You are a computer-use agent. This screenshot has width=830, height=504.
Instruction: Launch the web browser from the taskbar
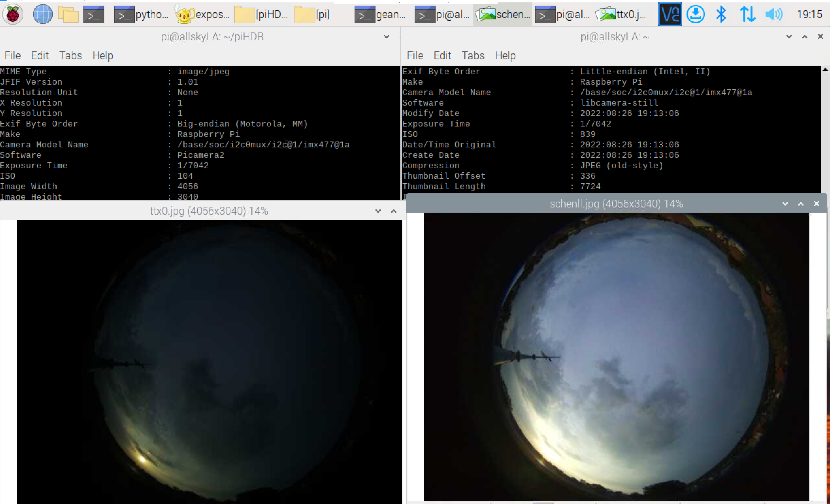43,14
